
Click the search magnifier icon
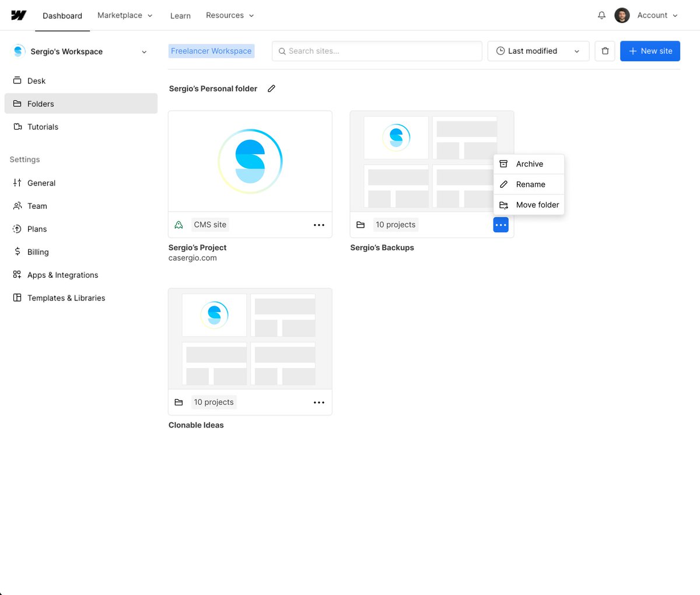pos(282,51)
